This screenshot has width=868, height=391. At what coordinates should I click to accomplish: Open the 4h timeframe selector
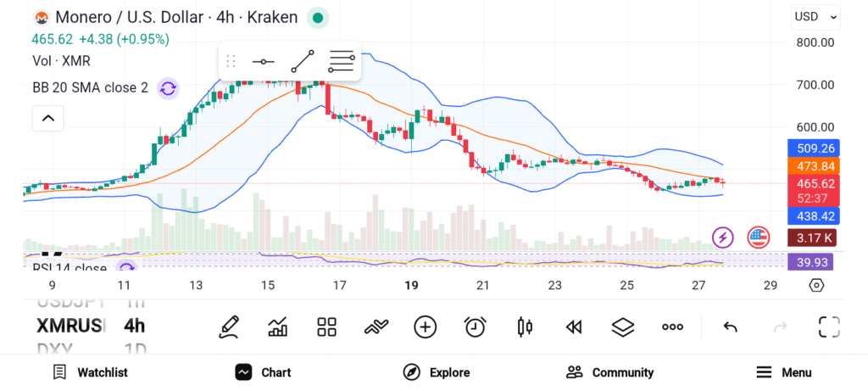coord(134,326)
